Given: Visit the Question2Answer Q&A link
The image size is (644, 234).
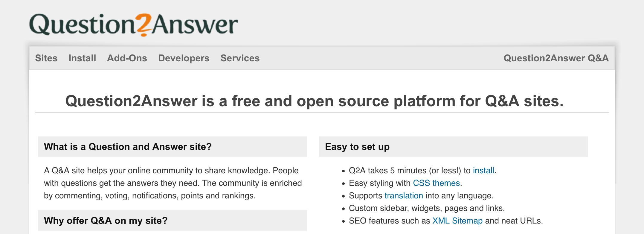Looking at the screenshot, I should [556, 58].
